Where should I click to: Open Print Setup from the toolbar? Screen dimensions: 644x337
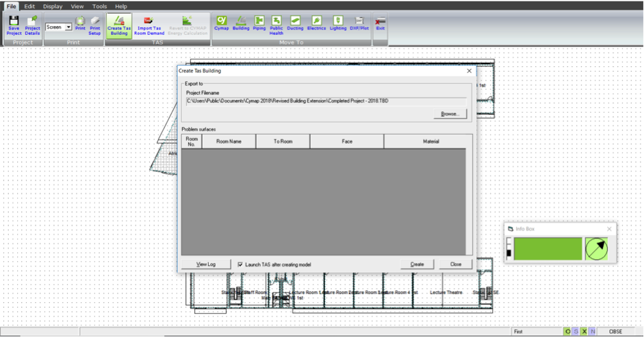(95, 26)
